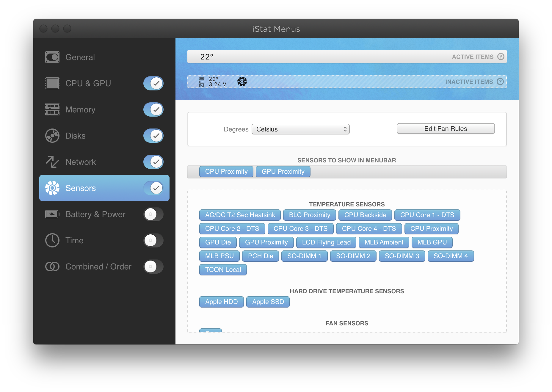The height and width of the screenshot is (392, 552).
Task: Select the fan icon in inactive items
Action: (242, 81)
